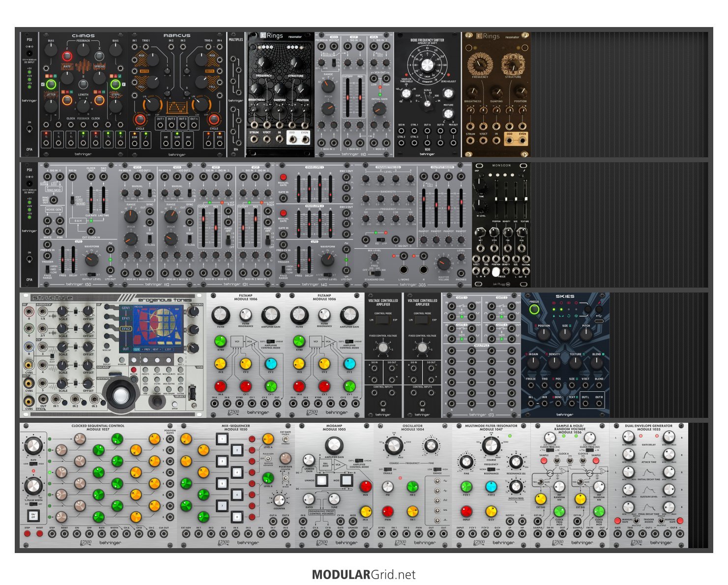Click the green FREEZE button on Skies module
Screen dimensions: 728x585
click(x=534, y=310)
